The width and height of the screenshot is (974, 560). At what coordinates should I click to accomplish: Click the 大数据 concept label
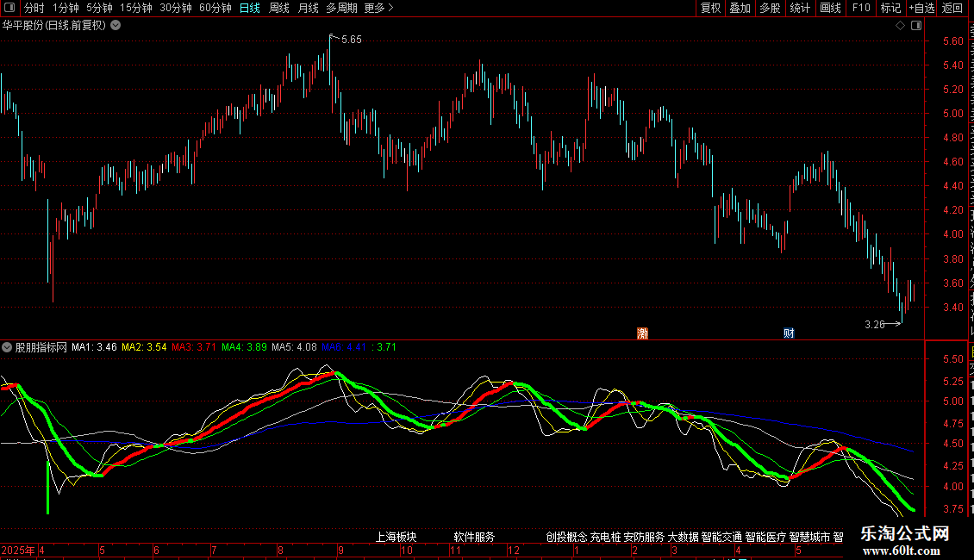(684, 537)
